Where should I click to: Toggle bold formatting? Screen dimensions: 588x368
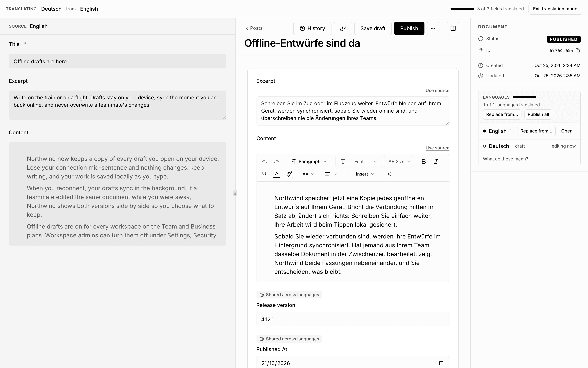[x=424, y=162]
